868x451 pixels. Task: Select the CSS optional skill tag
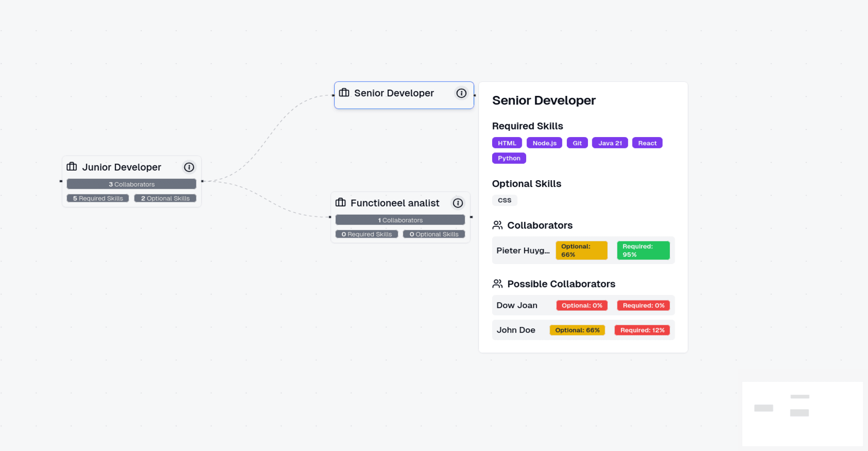click(504, 200)
